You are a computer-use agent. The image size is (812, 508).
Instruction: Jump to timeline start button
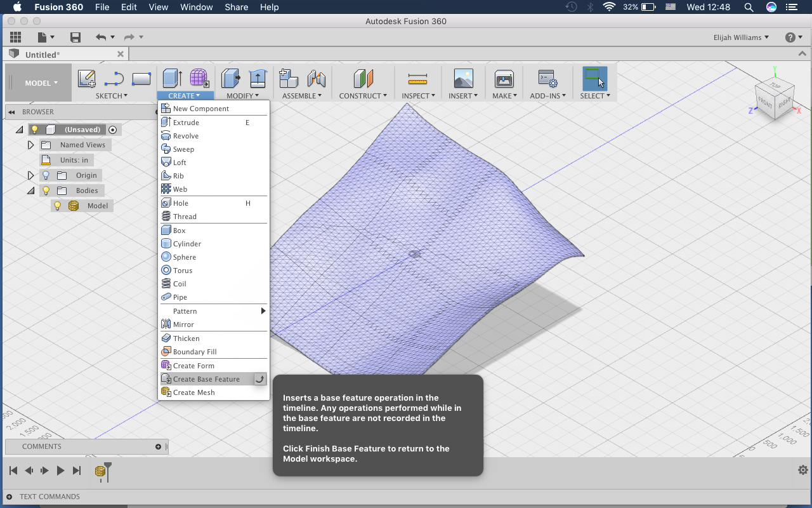(x=13, y=471)
